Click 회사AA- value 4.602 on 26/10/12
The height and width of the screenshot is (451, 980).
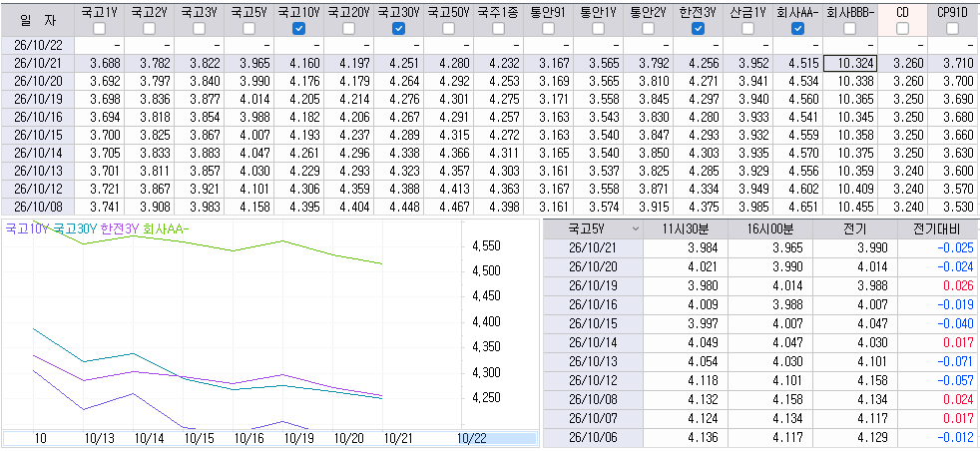(798, 189)
